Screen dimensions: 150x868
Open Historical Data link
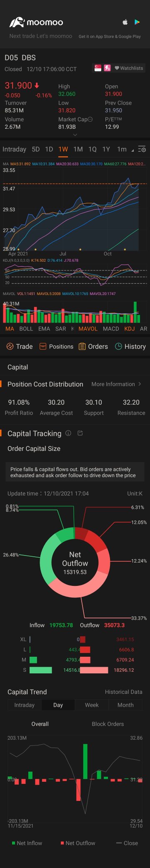[x=124, y=692]
